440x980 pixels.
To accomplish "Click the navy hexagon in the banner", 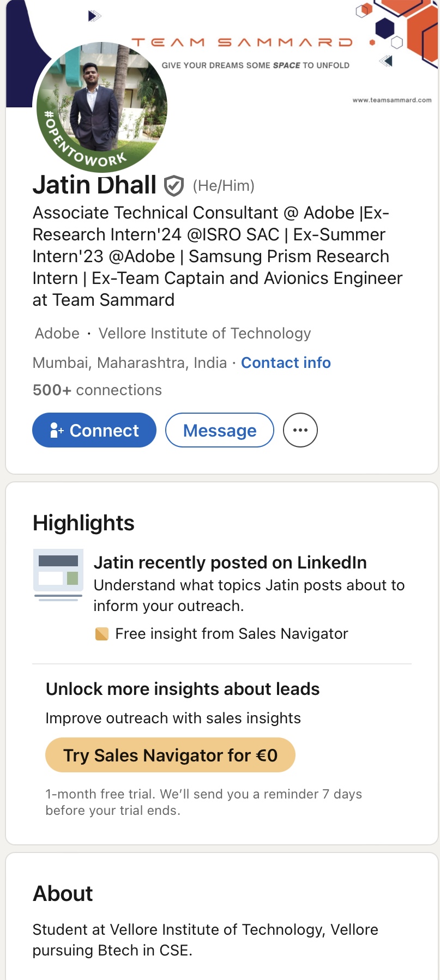I will (385, 28).
